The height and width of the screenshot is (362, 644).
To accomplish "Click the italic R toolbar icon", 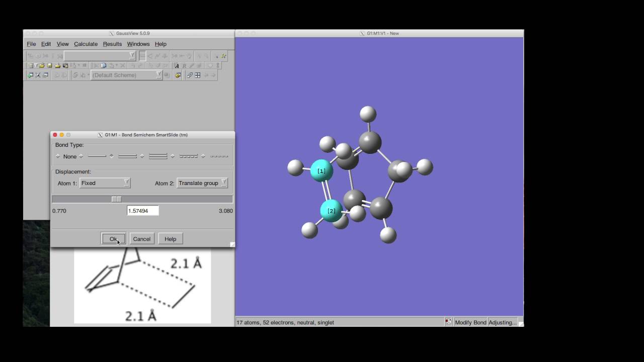I will [x=184, y=66].
